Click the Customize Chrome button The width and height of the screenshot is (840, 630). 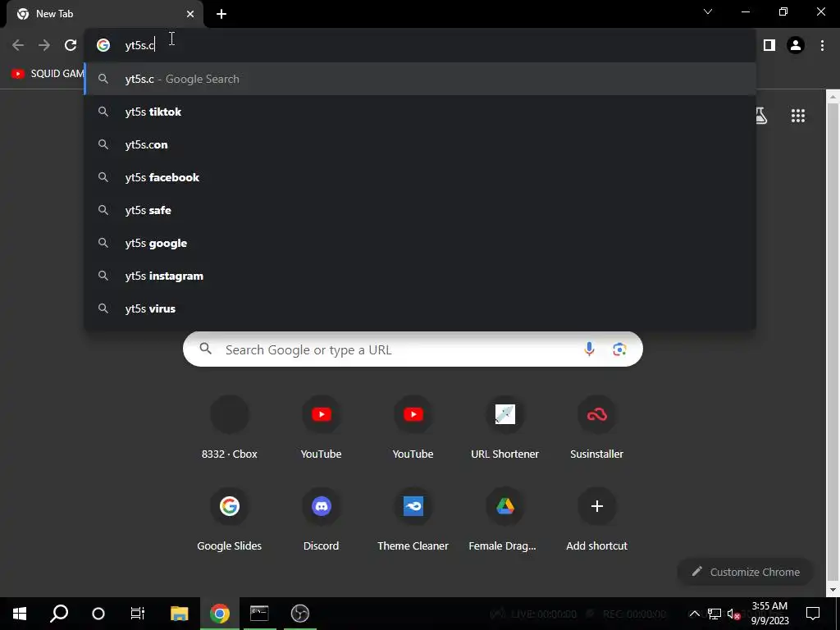746,572
